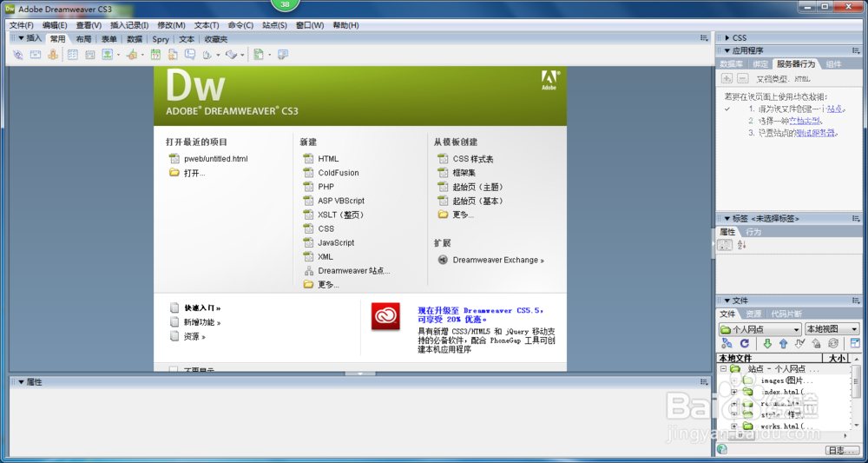Screen dimensions: 868x463
Task: Switch to the 数据库 tab
Action: [x=731, y=63]
